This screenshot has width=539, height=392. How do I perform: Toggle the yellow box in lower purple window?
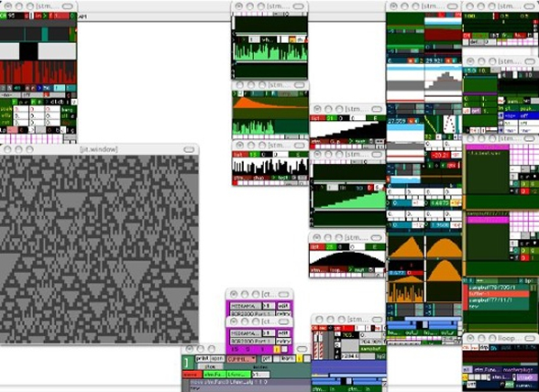point(277,349)
